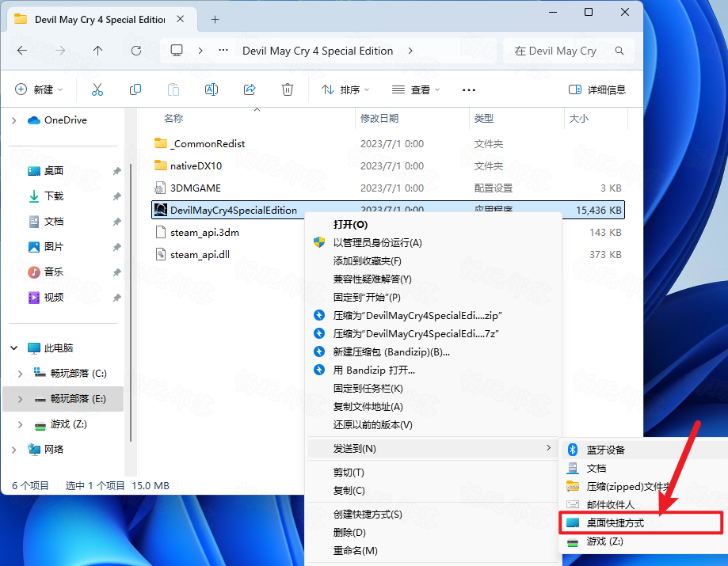Open 下载 in the navigation pane
This screenshot has height=566, width=728.
(54, 196)
